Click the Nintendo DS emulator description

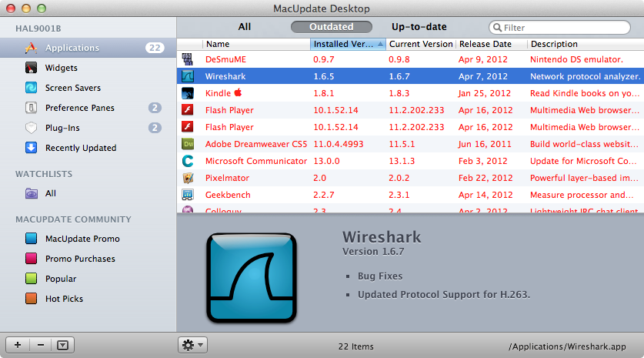[x=576, y=59]
